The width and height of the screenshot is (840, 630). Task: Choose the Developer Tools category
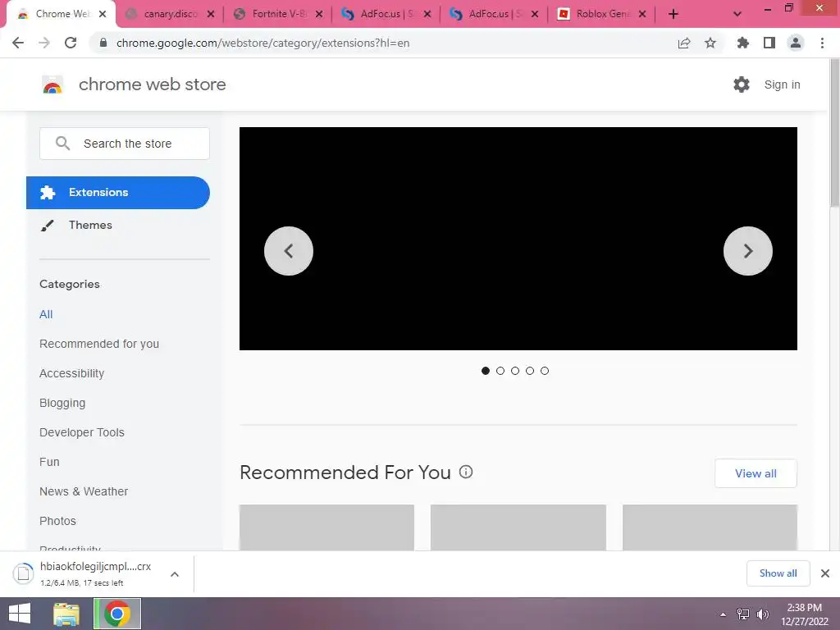tap(82, 432)
